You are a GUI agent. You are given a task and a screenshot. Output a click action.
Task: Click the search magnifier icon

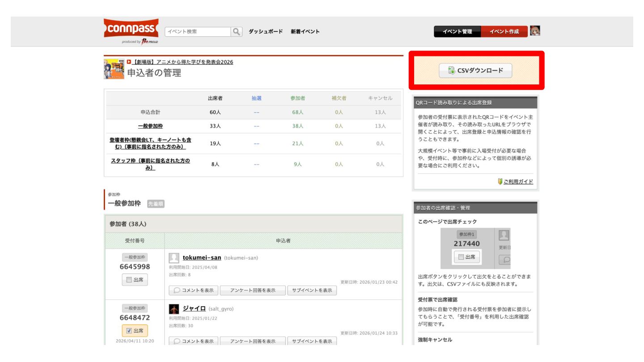[237, 32]
